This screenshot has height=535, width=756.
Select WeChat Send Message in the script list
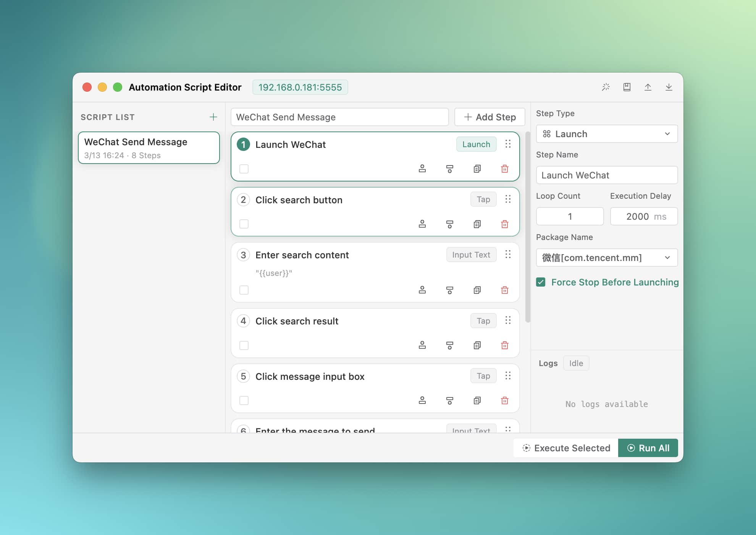(x=149, y=148)
